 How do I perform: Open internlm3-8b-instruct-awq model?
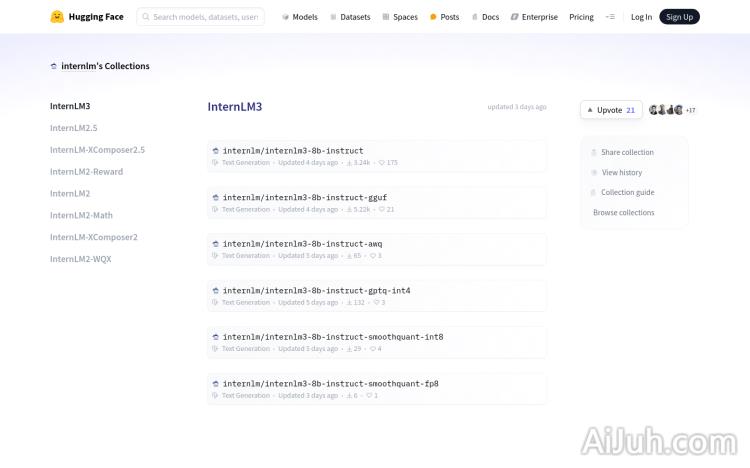point(302,243)
